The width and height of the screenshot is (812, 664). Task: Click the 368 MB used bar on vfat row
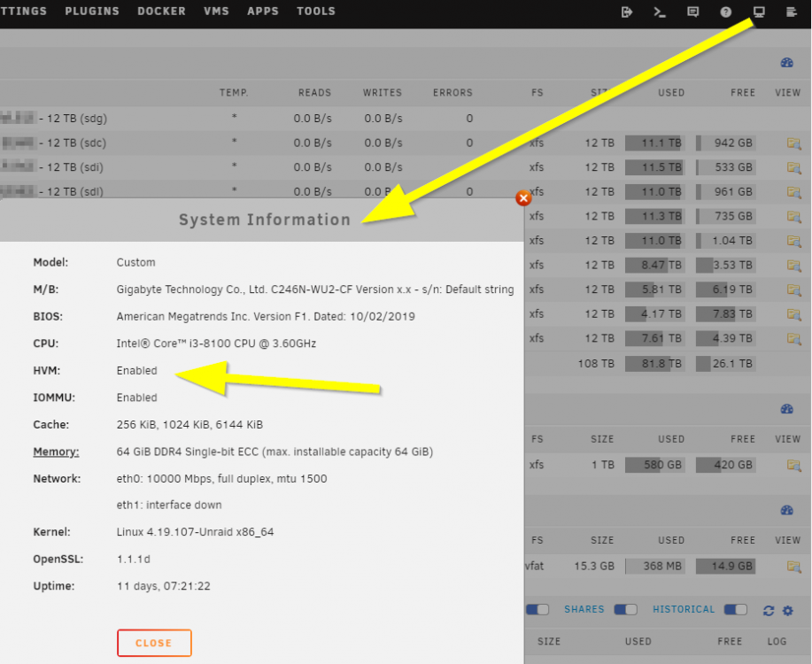655,566
